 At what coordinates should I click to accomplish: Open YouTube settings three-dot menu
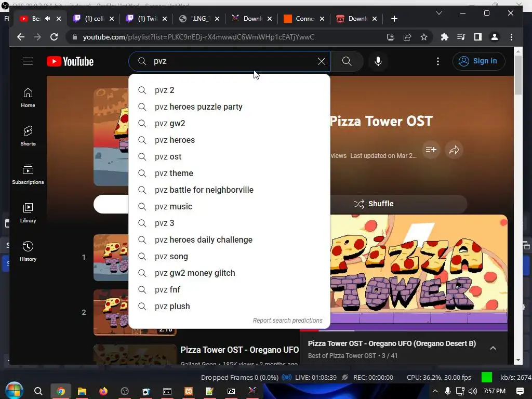click(x=438, y=61)
